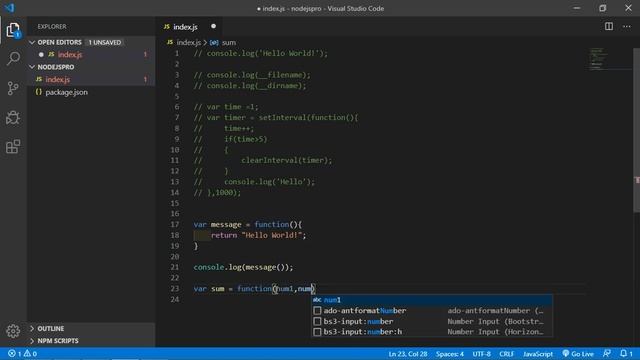Open the Explorer view in activity bar
The image size is (640, 360).
pyautogui.click(x=13, y=30)
